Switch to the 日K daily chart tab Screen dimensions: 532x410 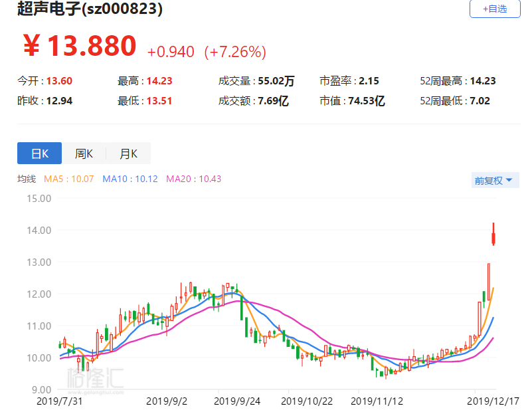pos(39,154)
